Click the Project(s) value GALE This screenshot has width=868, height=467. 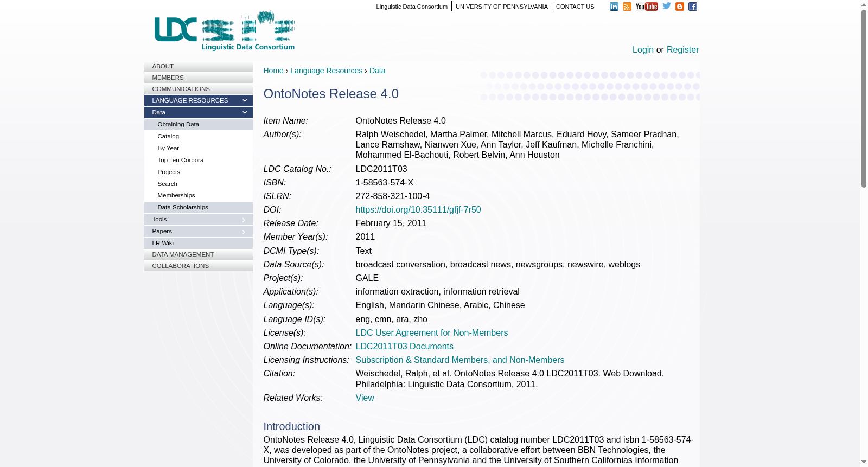click(367, 278)
